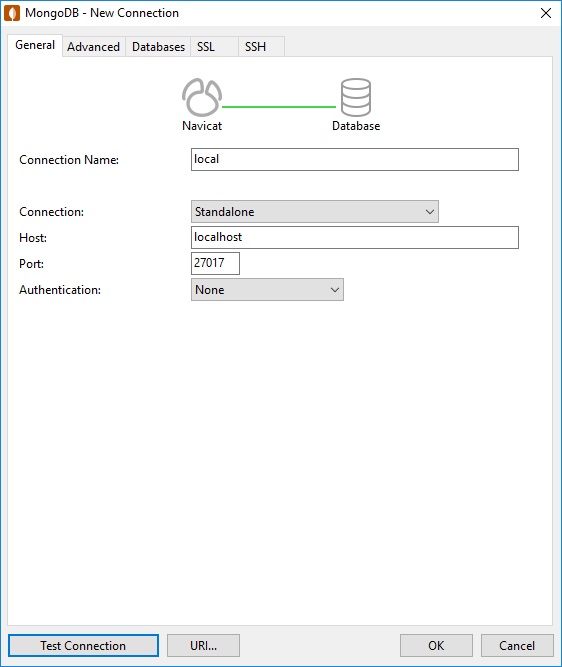This screenshot has height=667, width=562.
Task: Confirm with the OK button
Action: (x=436, y=646)
